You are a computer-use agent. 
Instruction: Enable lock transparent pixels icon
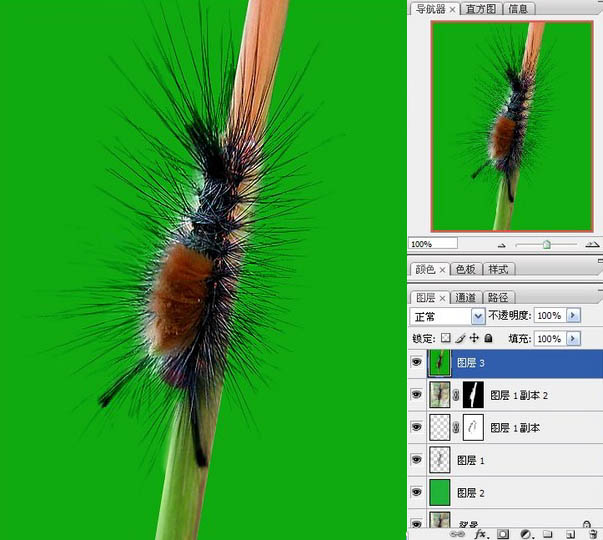pyautogui.click(x=446, y=339)
